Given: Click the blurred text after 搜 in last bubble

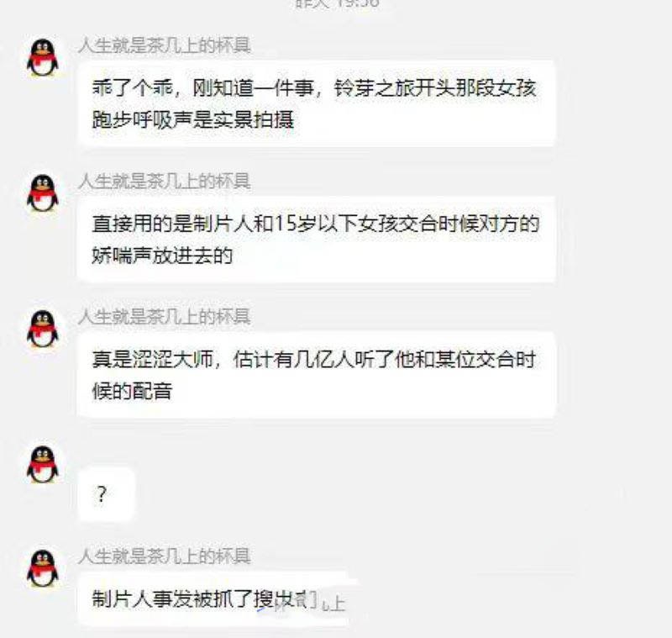Looking at the screenshot, I should 308,600.
